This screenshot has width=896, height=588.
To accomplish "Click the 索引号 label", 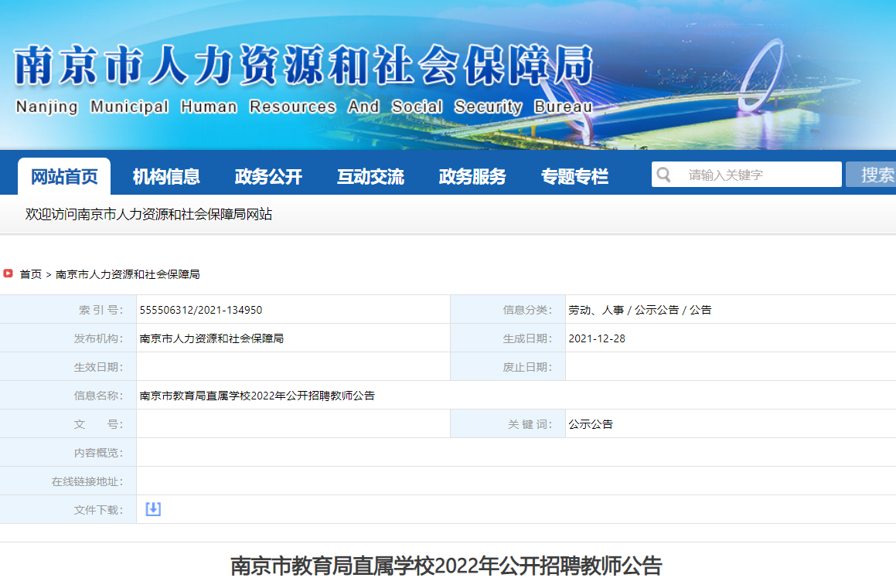I will (x=101, y=310).
